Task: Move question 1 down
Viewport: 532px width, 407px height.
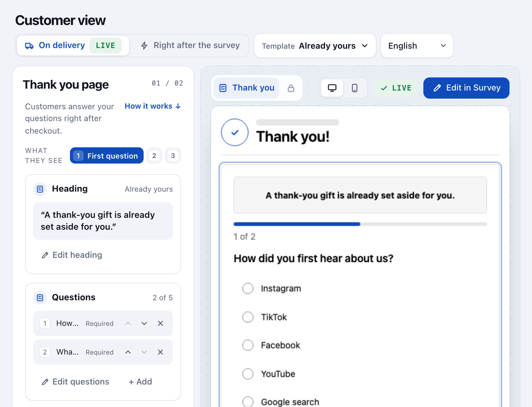Action: tap(144, 323)
